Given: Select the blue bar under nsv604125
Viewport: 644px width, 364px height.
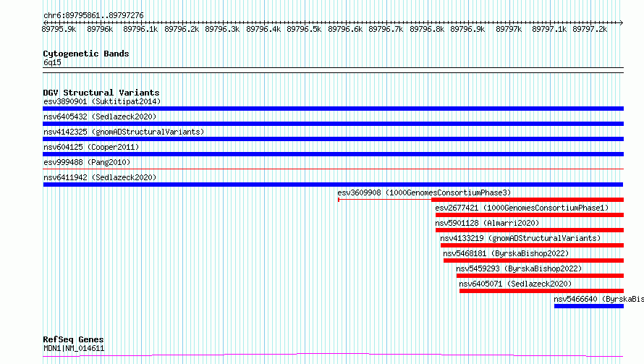Looking at the screenshot, I should pos(333,154).
